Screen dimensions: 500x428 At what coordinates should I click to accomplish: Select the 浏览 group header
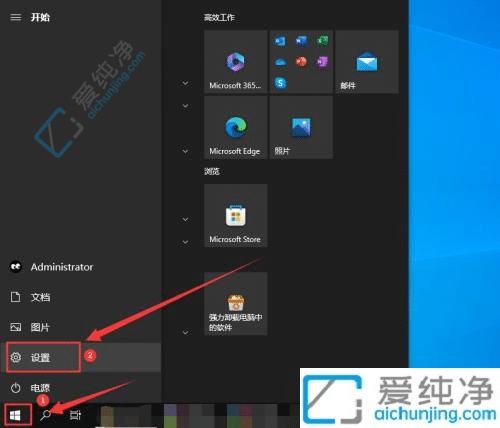click(212, 171)
